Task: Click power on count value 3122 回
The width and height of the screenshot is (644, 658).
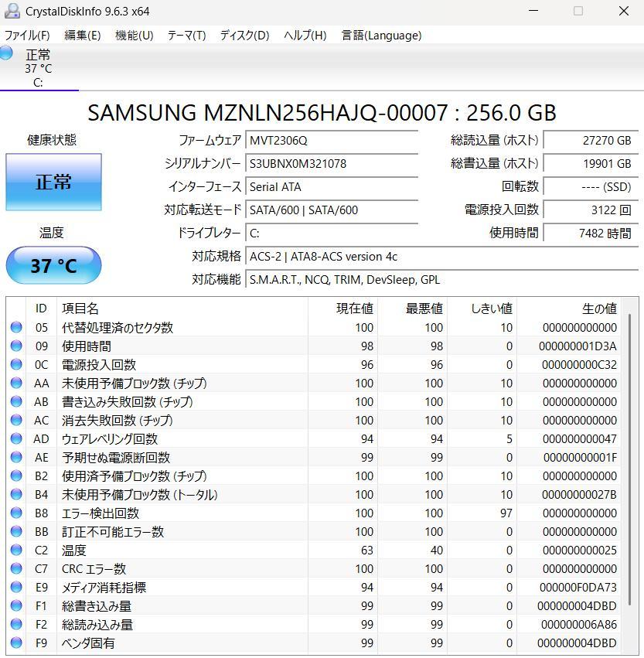Action: click(x=591, y=210)
